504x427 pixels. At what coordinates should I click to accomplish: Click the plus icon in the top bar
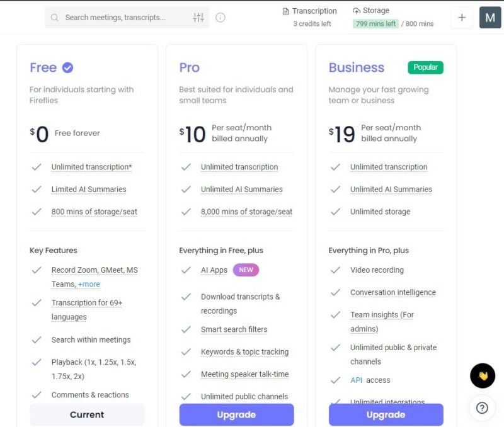[x=462, y=18]
